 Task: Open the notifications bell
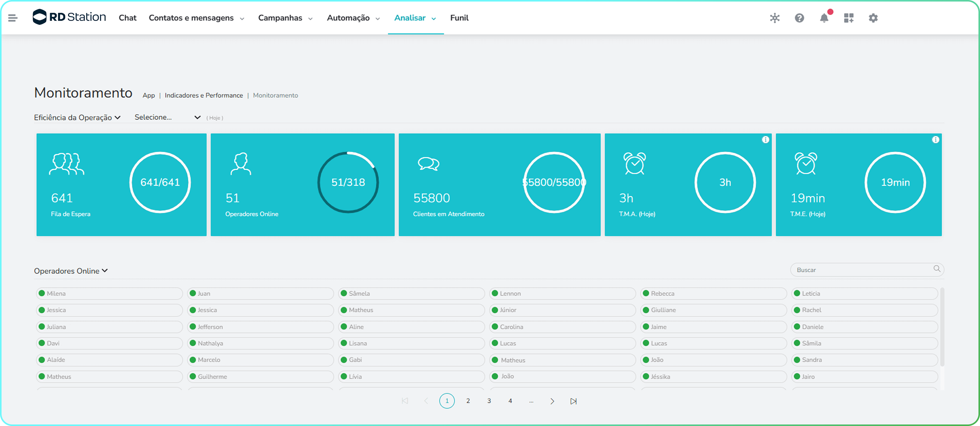pos(824,18)
